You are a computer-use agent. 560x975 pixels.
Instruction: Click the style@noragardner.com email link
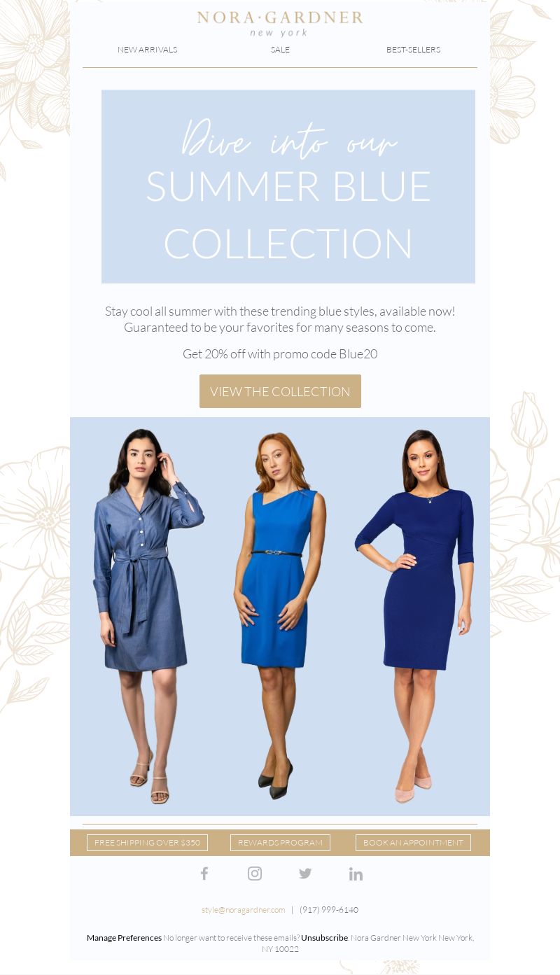tap(243, 910)
